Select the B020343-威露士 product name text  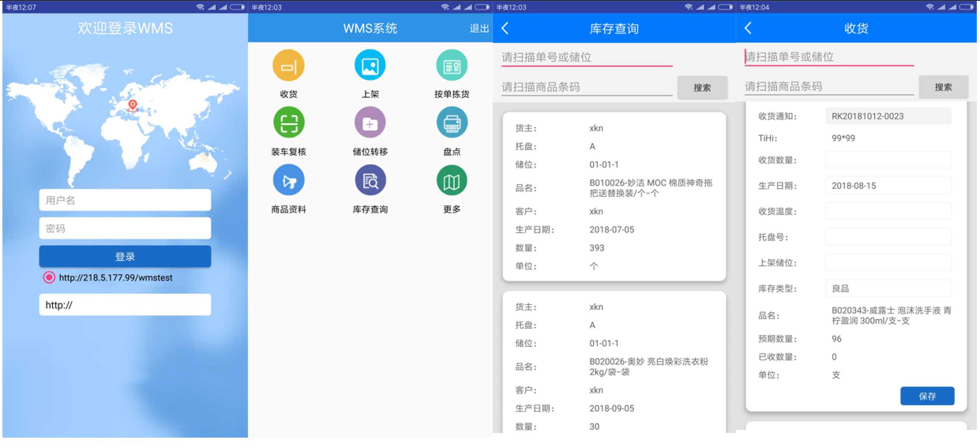coord(892,315)
